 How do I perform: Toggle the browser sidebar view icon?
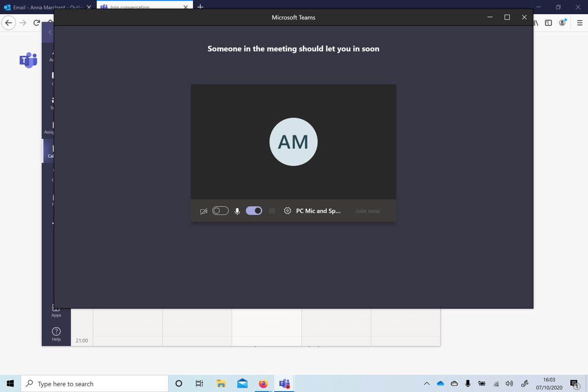pos(549,23)
